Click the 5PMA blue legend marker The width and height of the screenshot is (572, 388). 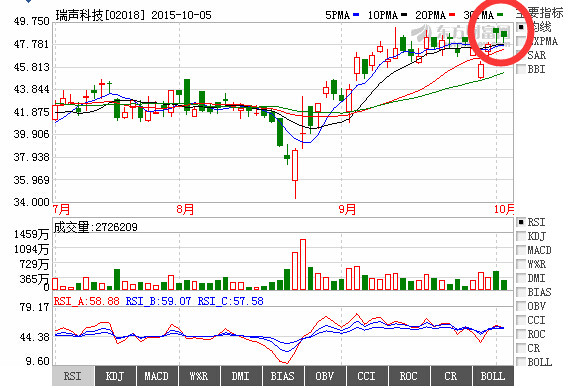click(x=356, y=15)
